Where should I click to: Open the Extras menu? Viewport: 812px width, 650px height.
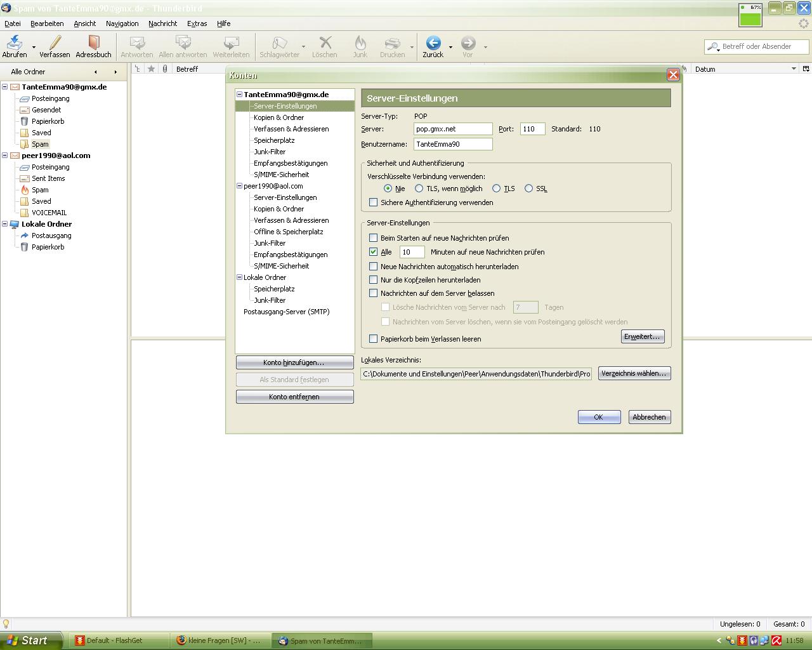coord(197,23)
